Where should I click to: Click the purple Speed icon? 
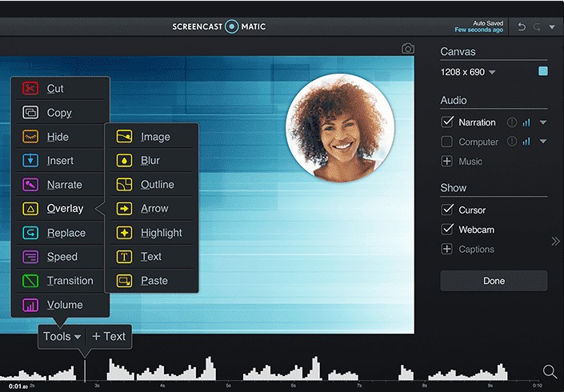tap(30, 257)
